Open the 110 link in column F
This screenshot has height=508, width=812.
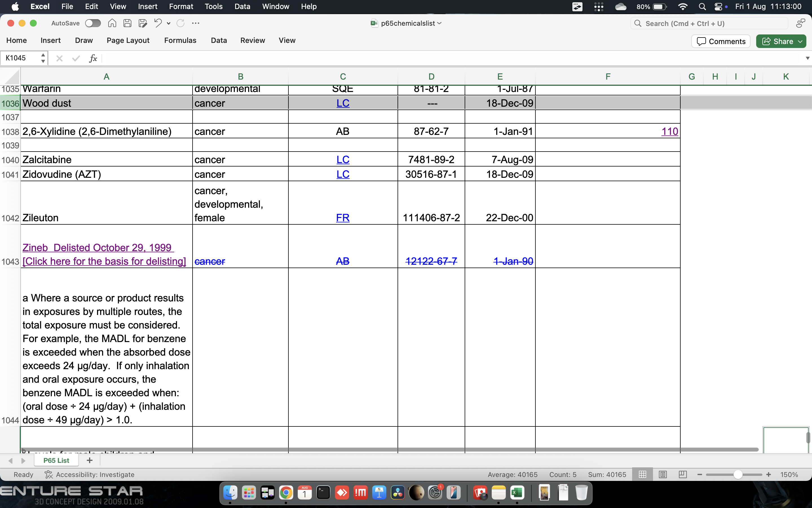669,131
